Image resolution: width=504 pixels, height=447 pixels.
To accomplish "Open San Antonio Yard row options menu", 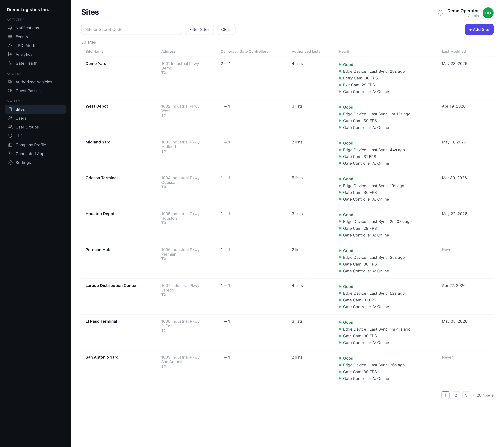I will (x=486, y=357).
